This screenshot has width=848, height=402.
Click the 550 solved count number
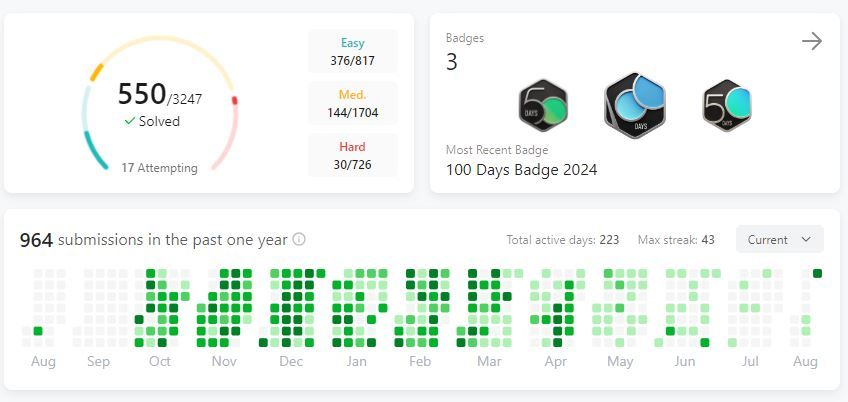[142, 94]
